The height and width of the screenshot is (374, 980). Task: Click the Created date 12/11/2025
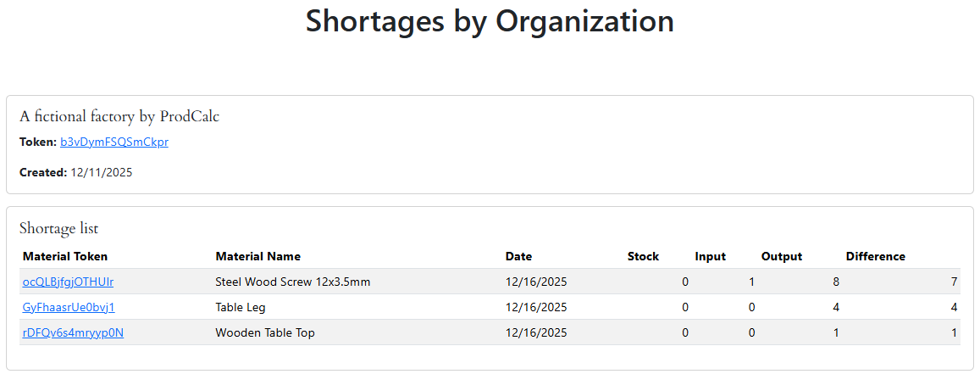click(x=102, y=172)
